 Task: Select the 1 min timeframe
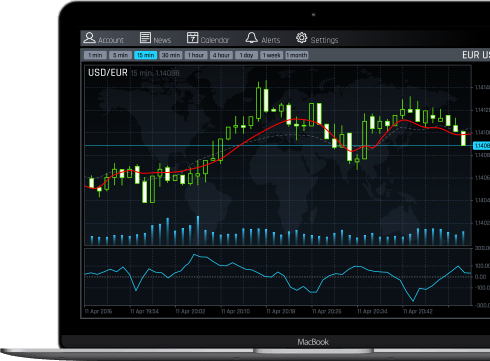95,55
